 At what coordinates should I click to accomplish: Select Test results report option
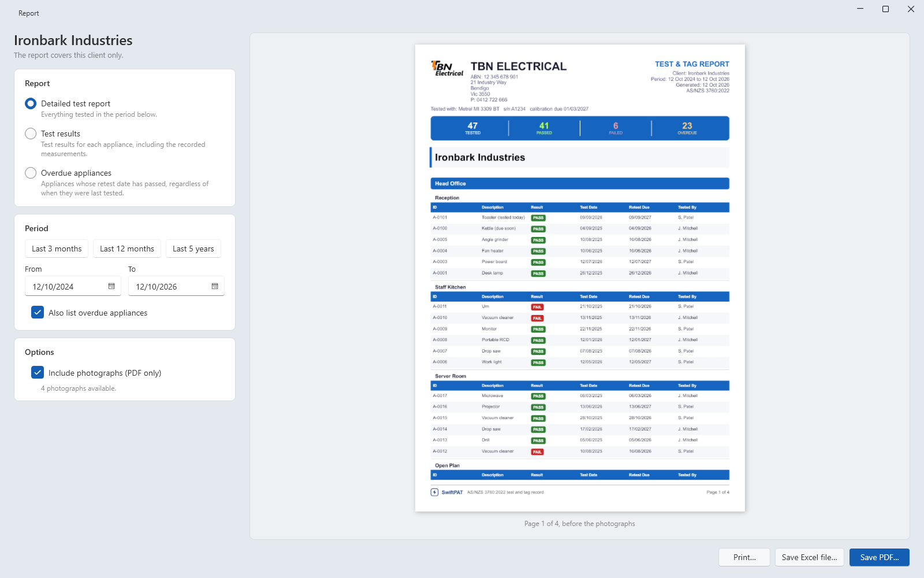[x=31, y=134]
